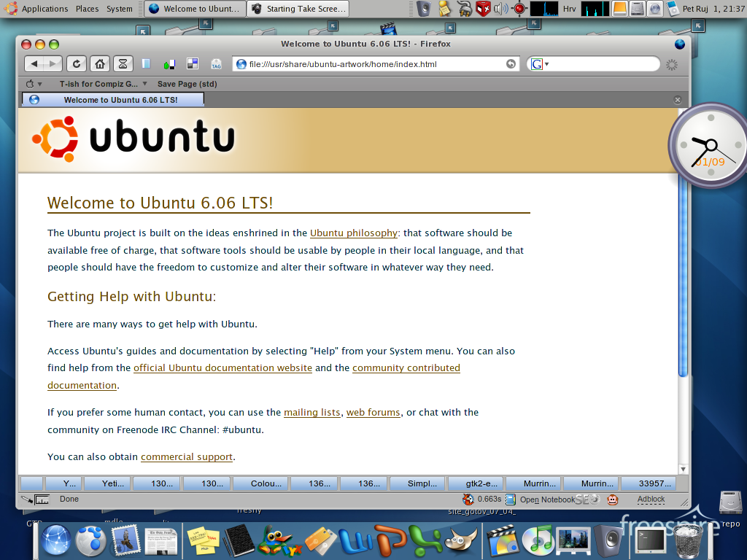Select the Welcome to Ubuntu 6.06 LTS! tab
The height and width of the screenshot is (560, 747).
pos(113,99)
